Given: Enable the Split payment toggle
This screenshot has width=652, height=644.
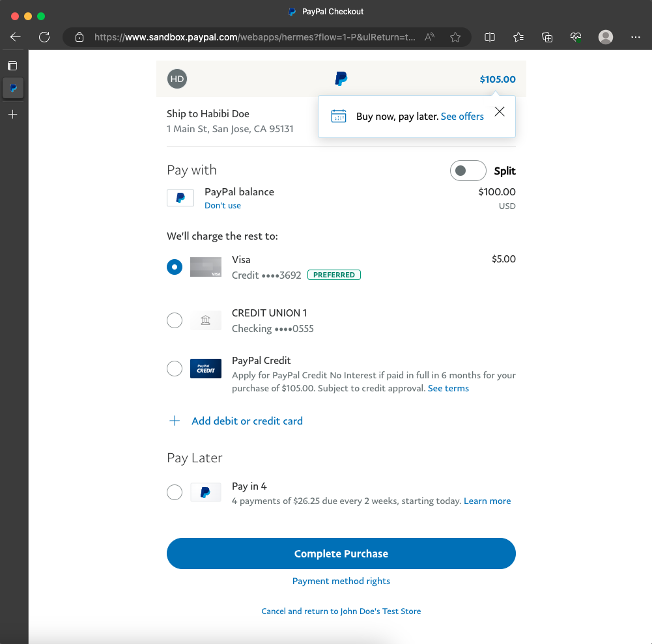Looking at the screenshot, I should tap(468, 171).
